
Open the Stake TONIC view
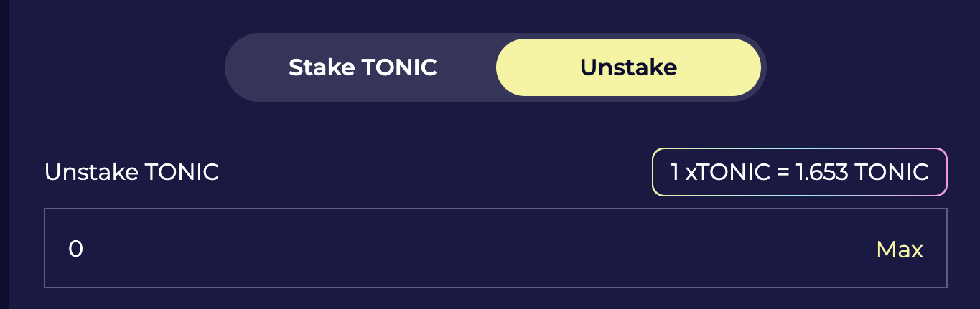pyautogui.click(x=363, y=67)
